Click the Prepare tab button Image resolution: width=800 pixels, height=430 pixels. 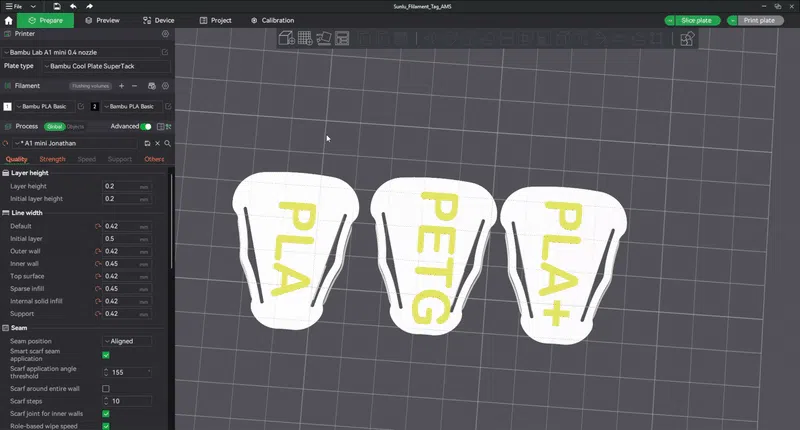pos(45,20)
